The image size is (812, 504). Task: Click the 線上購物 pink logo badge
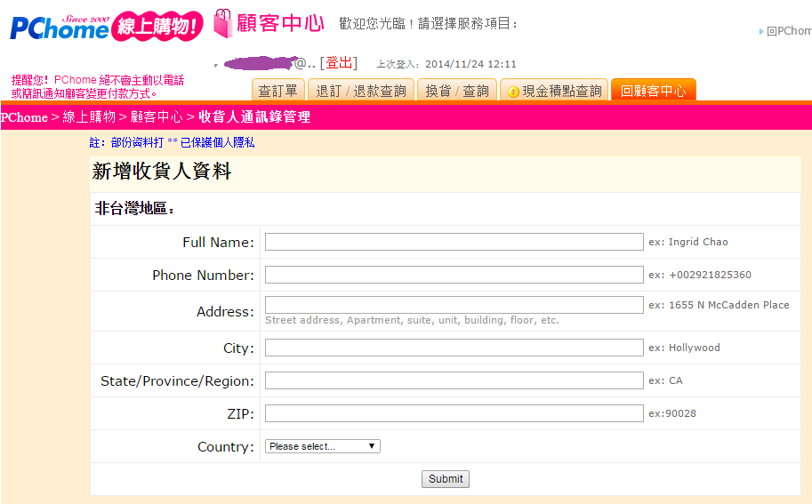[157, 27]
